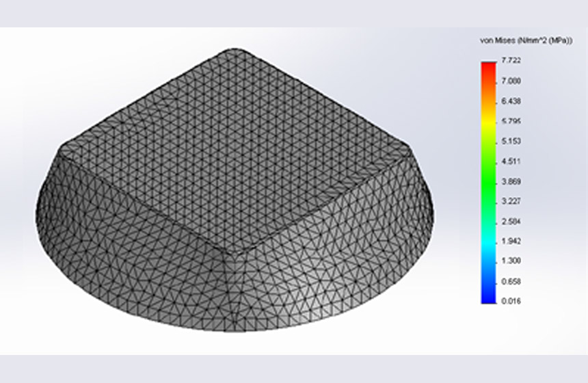Select the 5.153 legend value
Viewport: 588px width, 383px height.
tap(511, 142)
